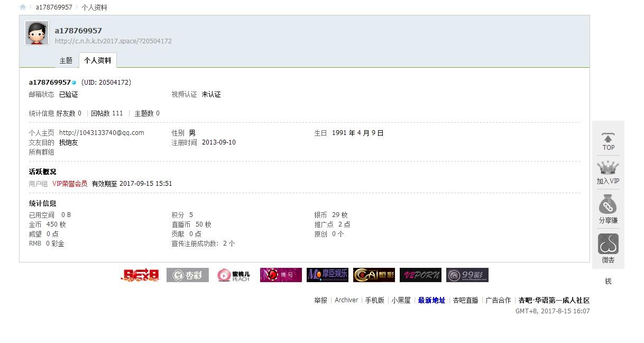Click the GMT+8 timestamp in footer
The width and height of the screenshot is (644, 343).
553,311
